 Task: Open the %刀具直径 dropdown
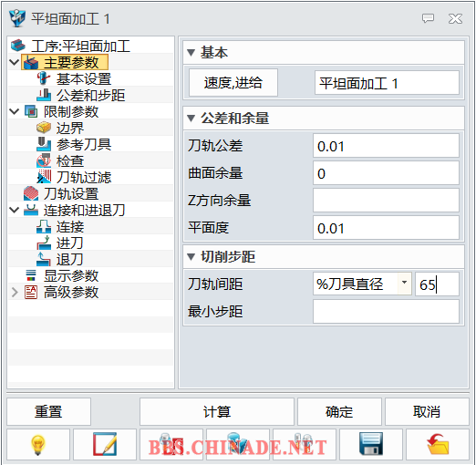[x=404, y=284]
